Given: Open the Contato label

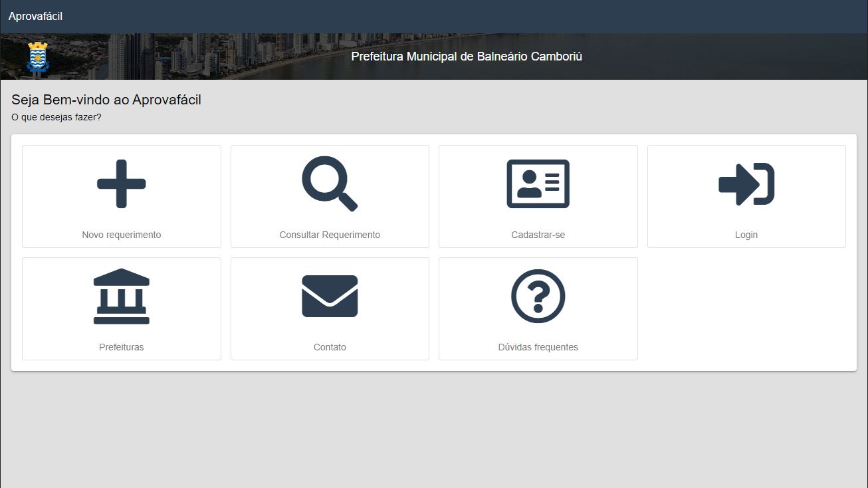Looking at the screenshot, I should [x=330, y=347].
